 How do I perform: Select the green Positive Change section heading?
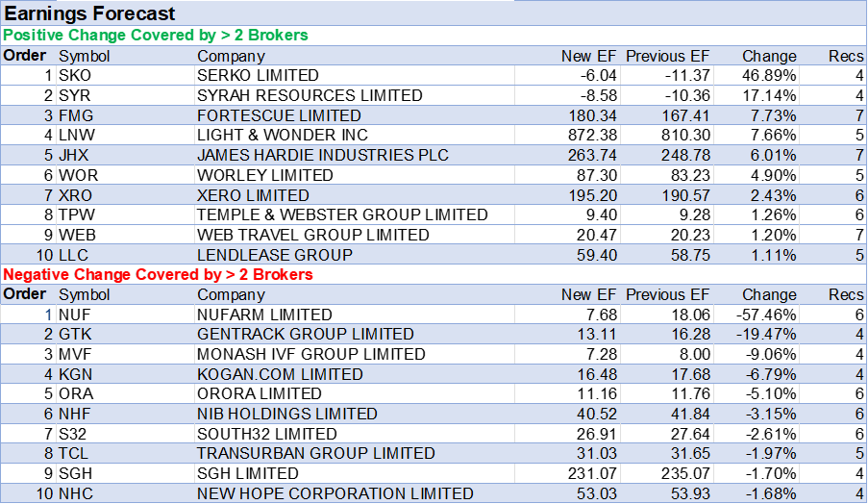pyautogui.click(x=156, y=36)
